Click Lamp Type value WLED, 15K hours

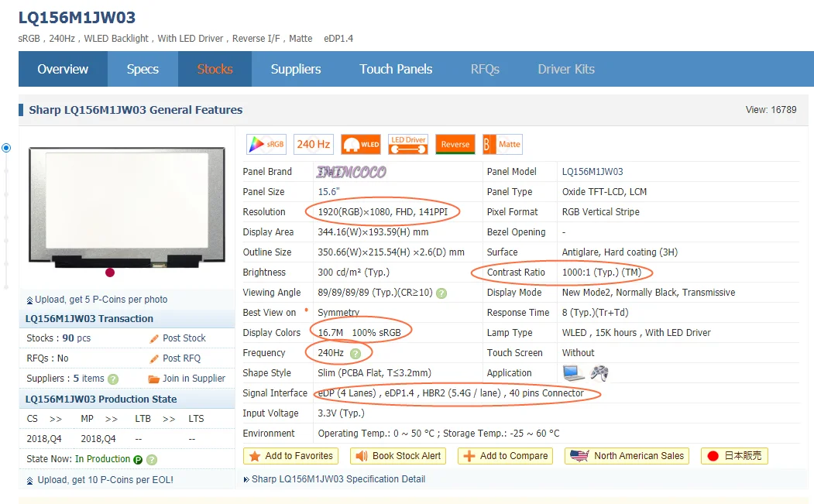(636, 333)
